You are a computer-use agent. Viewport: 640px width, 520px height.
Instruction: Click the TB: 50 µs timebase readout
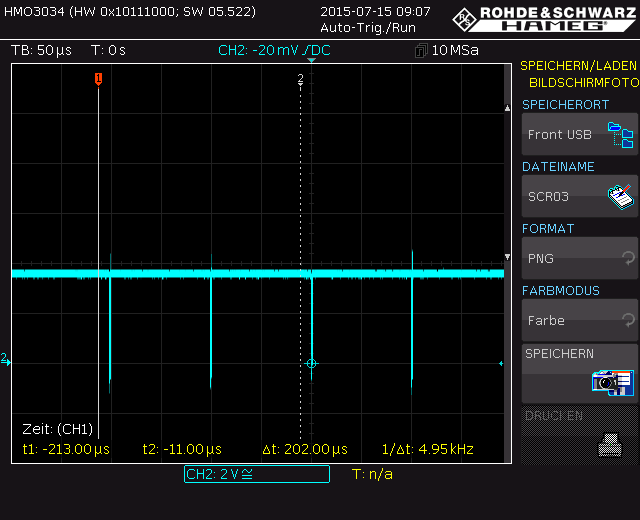[41, 50]
